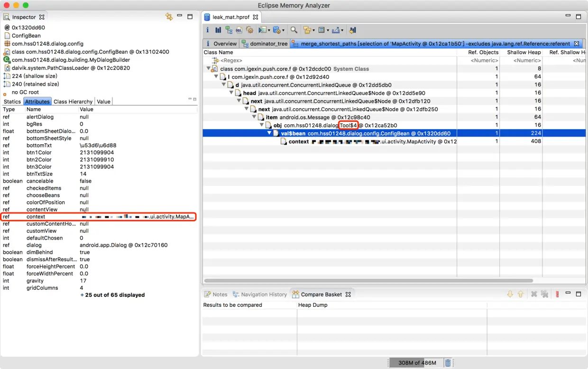This screenshot has height=369, width=588.
Task: Collapse the 'head' Node tree row
Action: click(x=231, y=93)
